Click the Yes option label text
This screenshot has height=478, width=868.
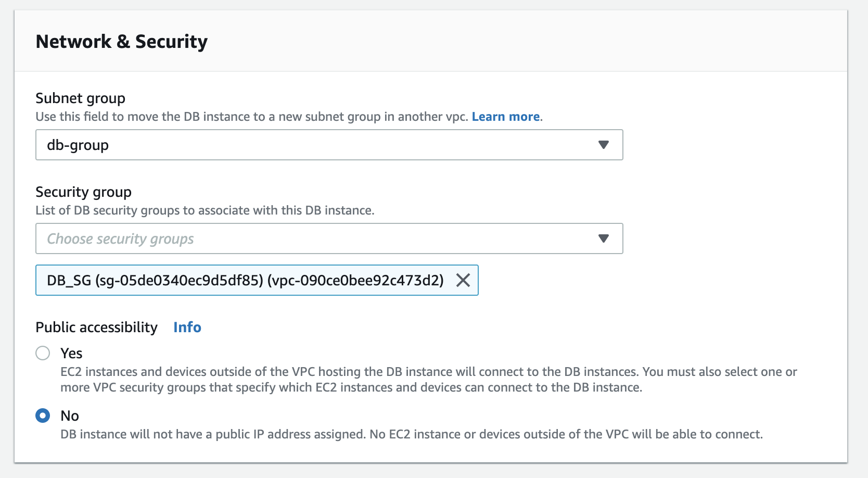71,354
